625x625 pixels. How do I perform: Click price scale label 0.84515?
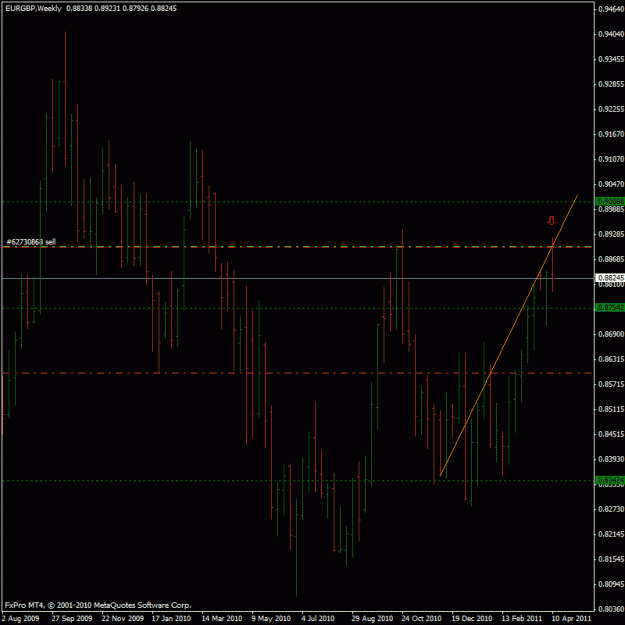[611, 434]
